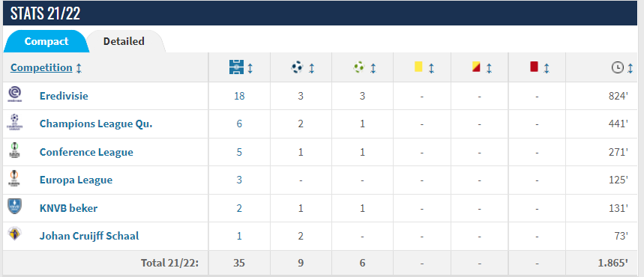Click the Johan Cruijff Schaal logo
The height and width of the screenshot is (277, 644).
14,233
